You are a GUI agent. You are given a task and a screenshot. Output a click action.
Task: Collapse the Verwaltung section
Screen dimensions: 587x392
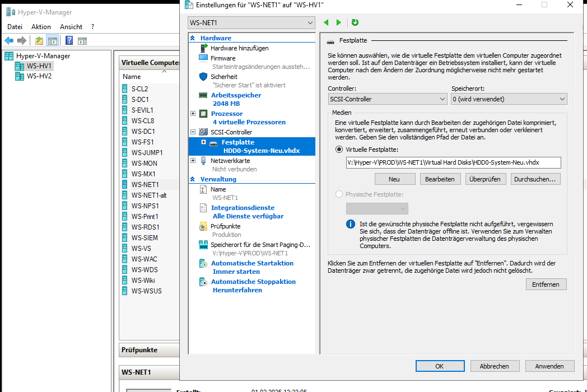[193, 179]
